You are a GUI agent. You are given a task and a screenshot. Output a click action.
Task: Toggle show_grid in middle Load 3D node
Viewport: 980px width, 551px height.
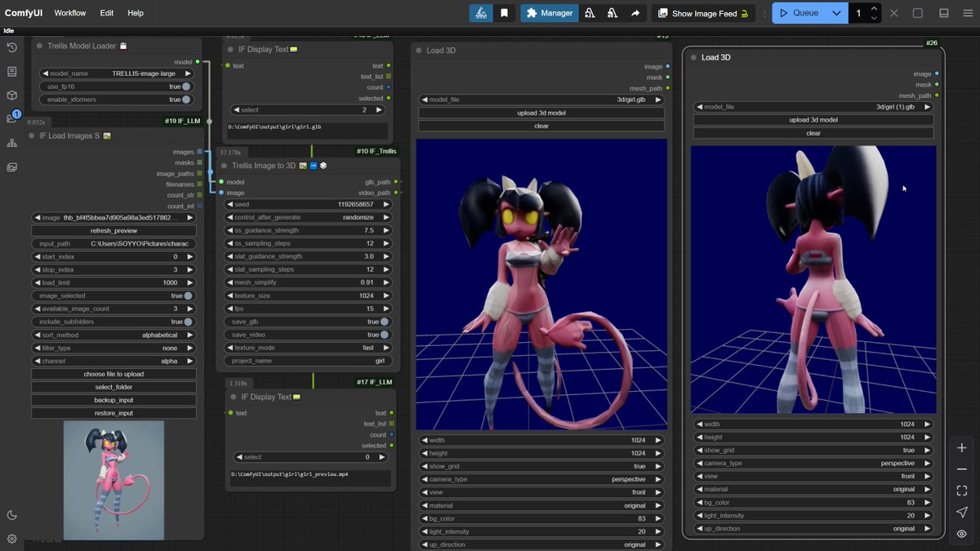click(x=541, y=466)
